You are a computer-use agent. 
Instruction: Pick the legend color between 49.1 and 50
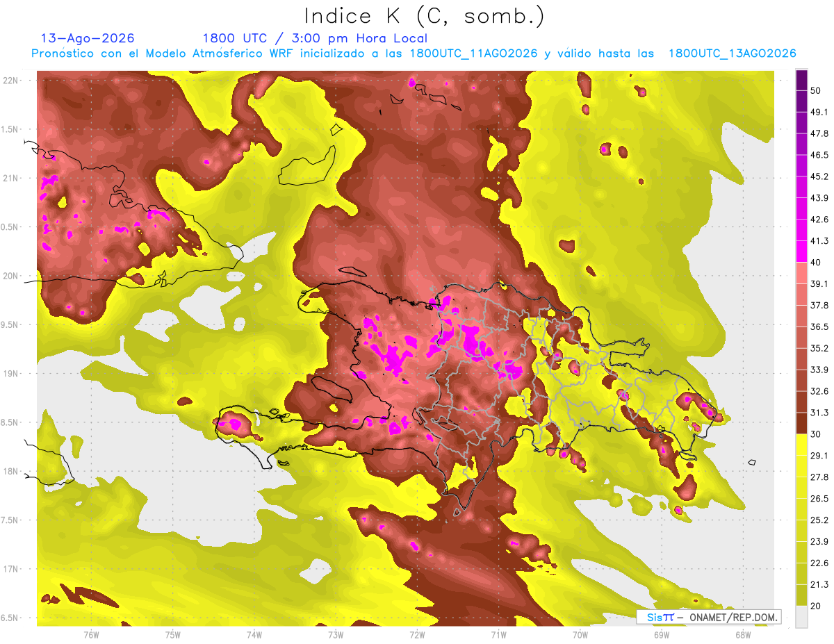point(801,101)
